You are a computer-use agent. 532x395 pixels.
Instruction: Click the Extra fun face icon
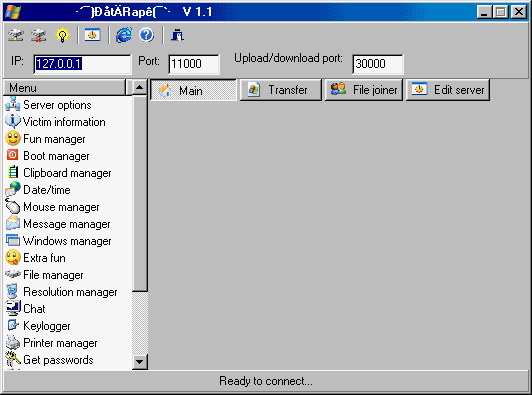[x=13, y=257]
